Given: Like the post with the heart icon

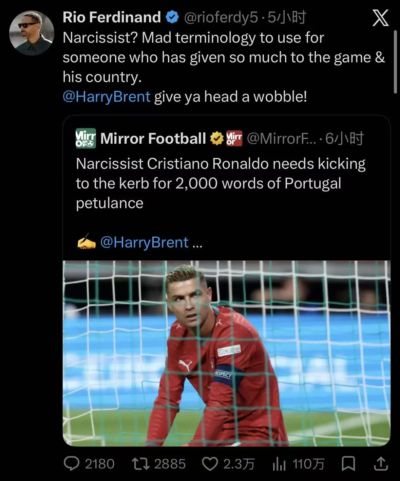Looking at the screenshot, I should point(210,464).
